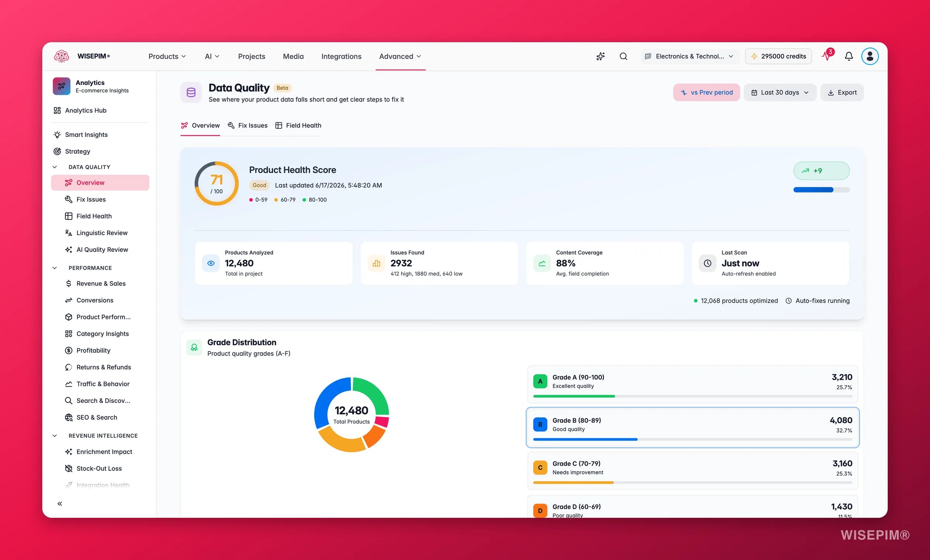Open the Advanced menu dropdown
Viewport: 930px width, 560px height.
(x=400, y=56)
